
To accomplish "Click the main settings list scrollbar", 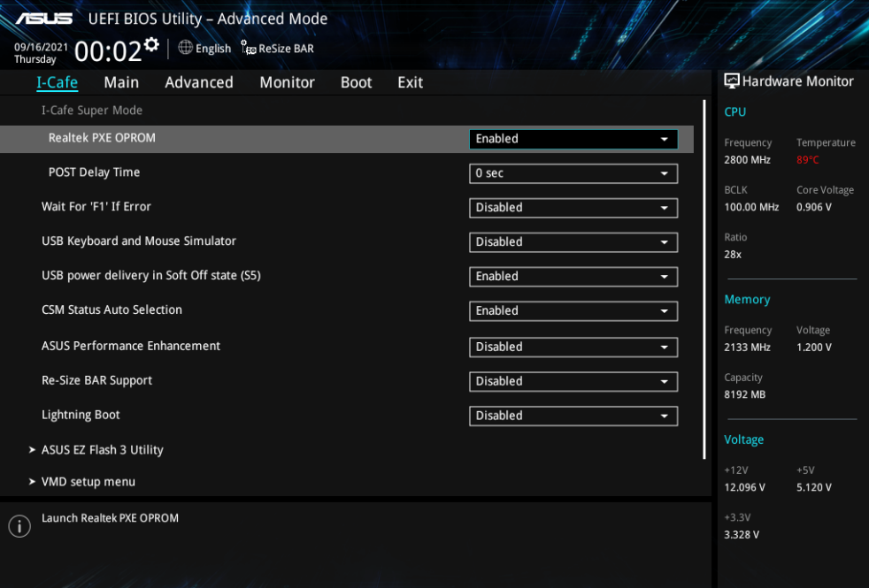I will pos(704,279).
